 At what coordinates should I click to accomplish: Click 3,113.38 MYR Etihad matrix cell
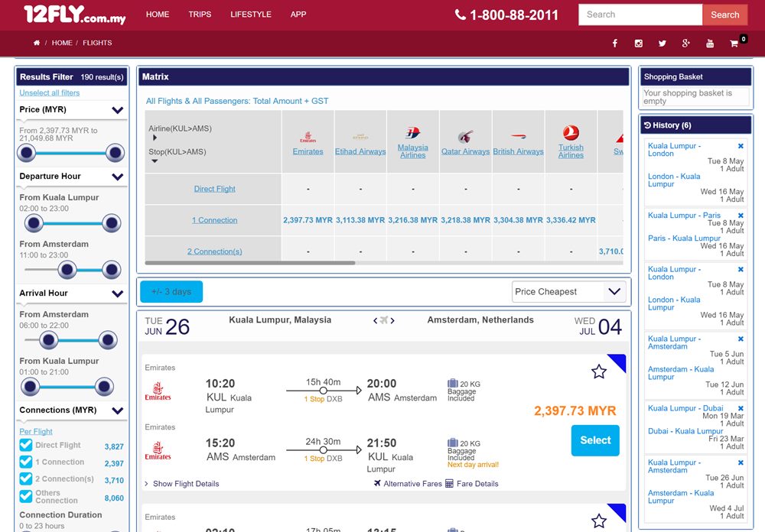(x=360, y=220)
